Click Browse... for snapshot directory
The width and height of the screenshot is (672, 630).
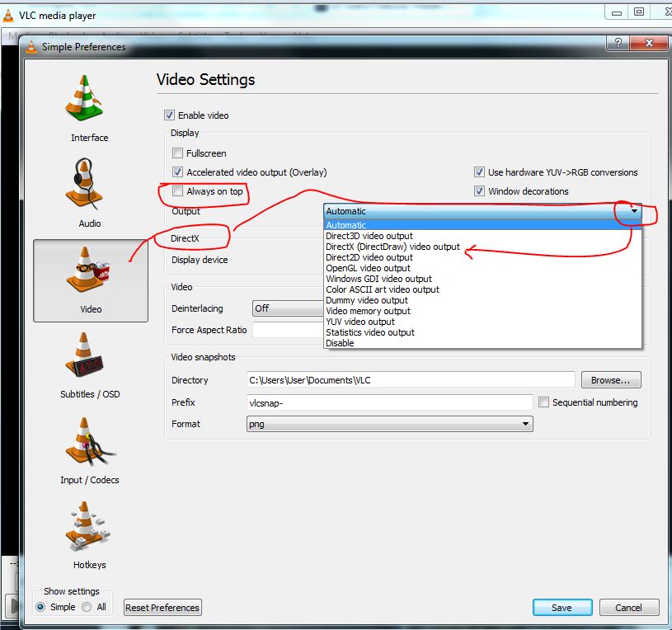pos(611,380)
